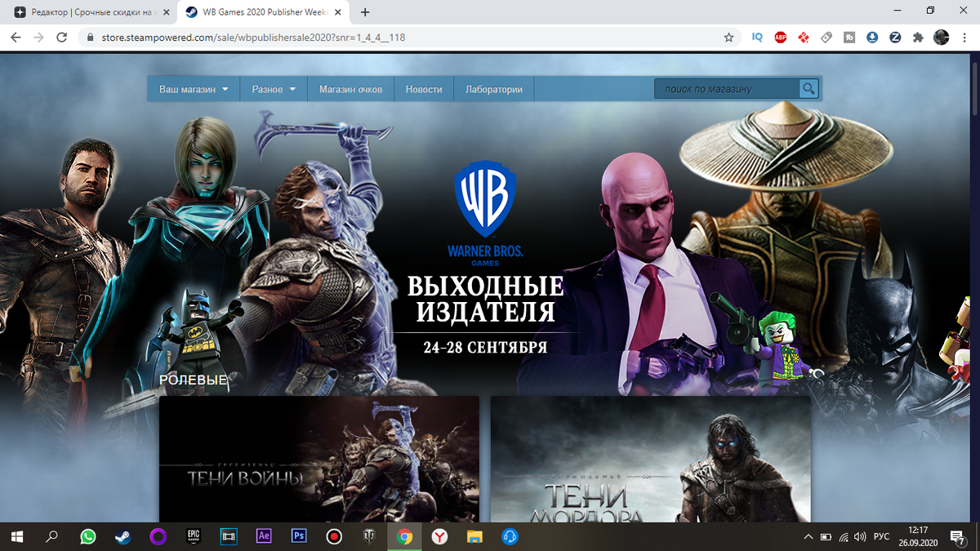Screen dimensions: 980x551
Task: Open the Тени Мордора game card
Action: coord(651,460)
